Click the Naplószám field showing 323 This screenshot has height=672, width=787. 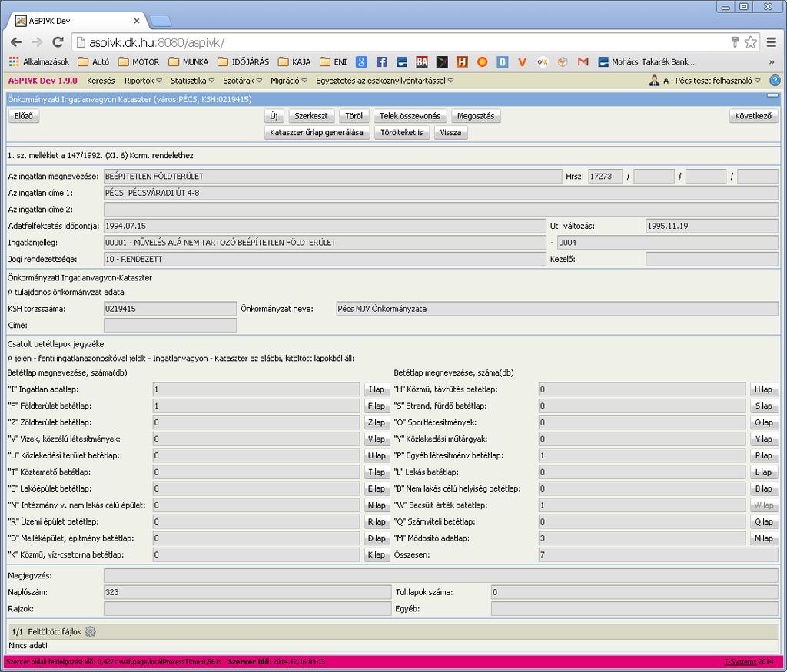(247, 592)
